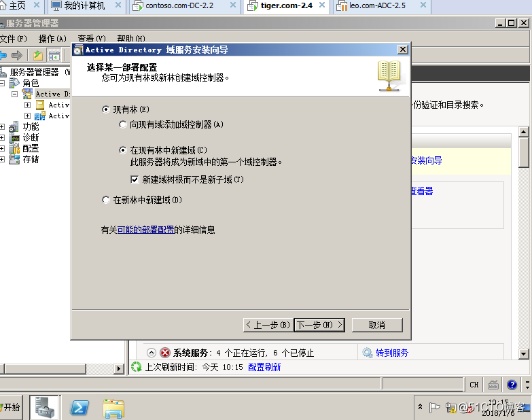Expand the 配置 tree node
This screenshot has height=420, width=532.
click(x=2, y=148)
